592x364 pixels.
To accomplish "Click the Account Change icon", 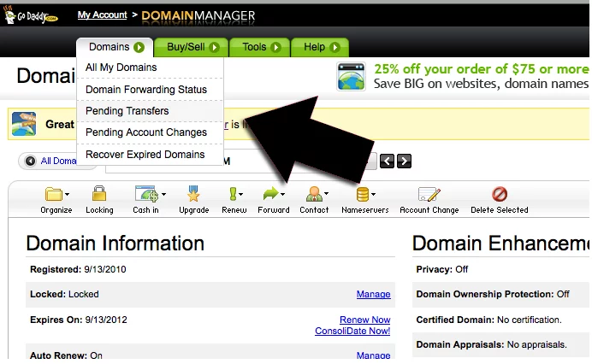I will tap(429, 195).
